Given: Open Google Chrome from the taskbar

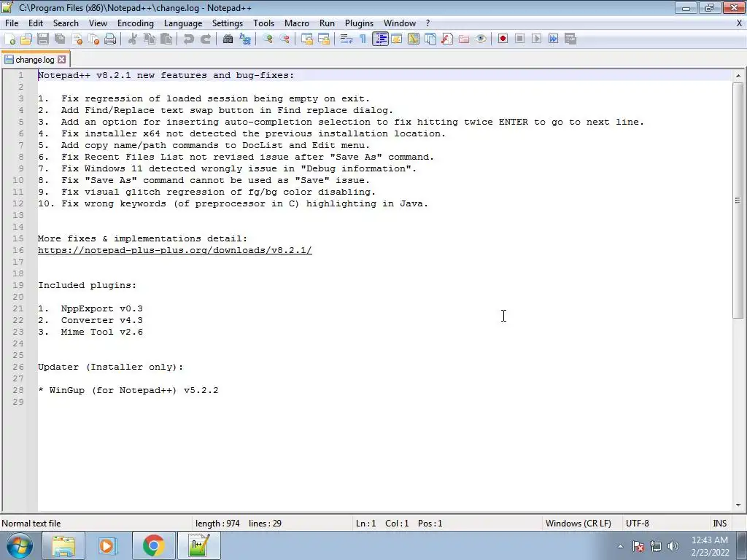Looking at the screenshot, I should coord(153,545).
